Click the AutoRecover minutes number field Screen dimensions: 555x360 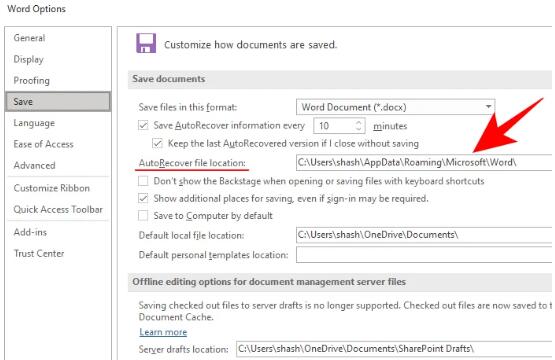(x=334, y=126)
